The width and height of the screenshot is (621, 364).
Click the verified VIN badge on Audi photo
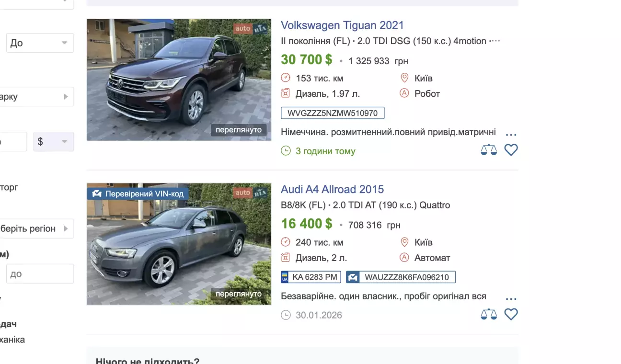(138, 194)
